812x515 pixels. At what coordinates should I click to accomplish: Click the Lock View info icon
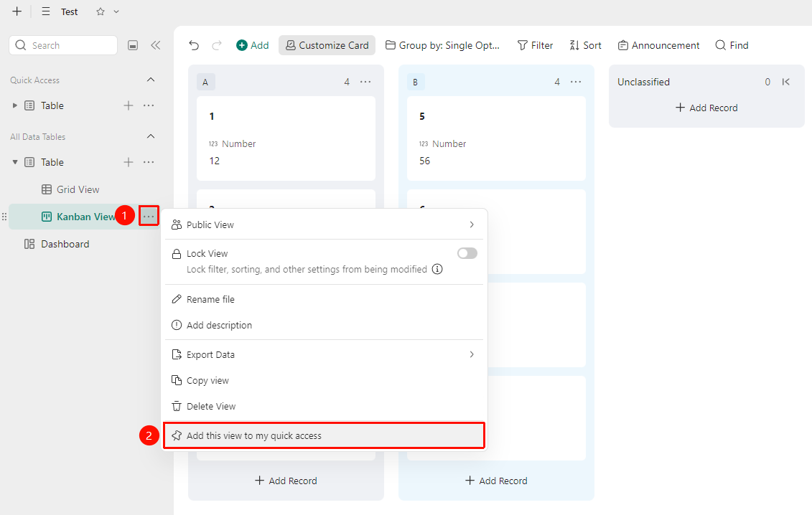click(x=437, y=269)
